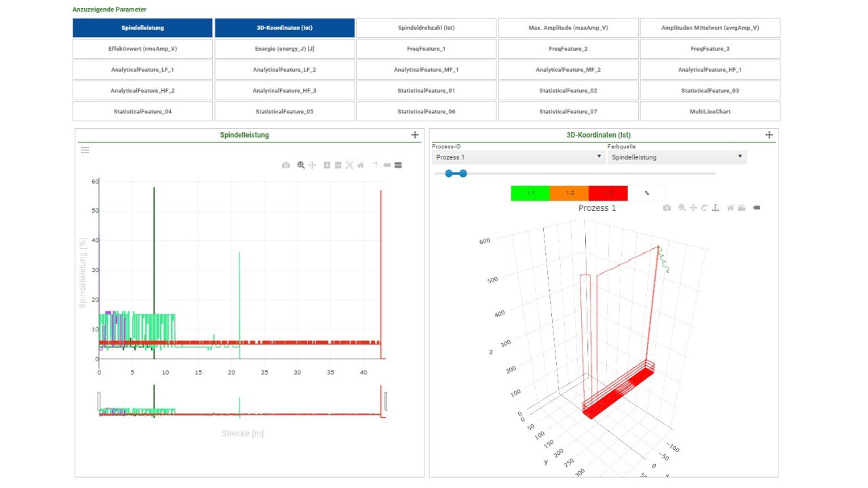
Task: Click the left handle of process range slider
Action: pos(448,174)
